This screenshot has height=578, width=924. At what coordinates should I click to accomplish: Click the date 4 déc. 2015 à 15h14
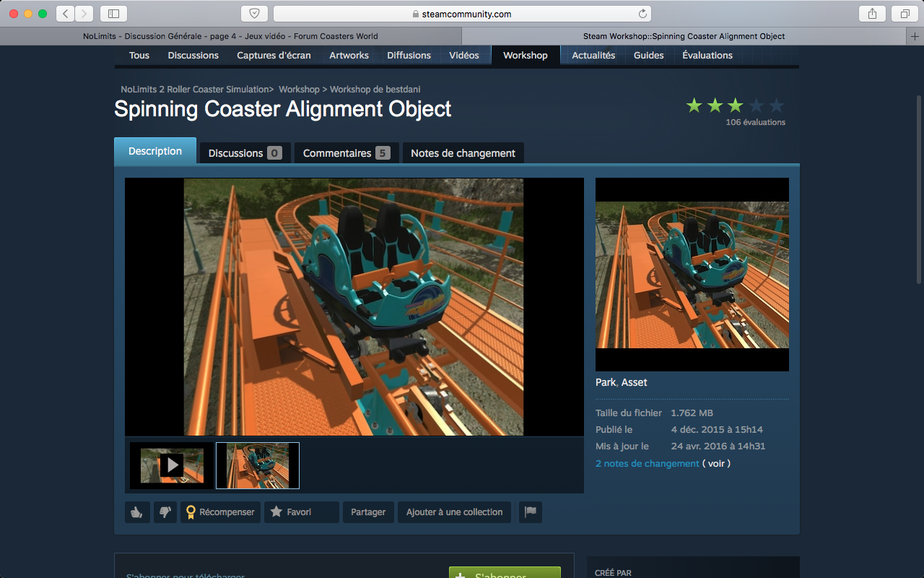pyautogui.click(x=717, y=430)
